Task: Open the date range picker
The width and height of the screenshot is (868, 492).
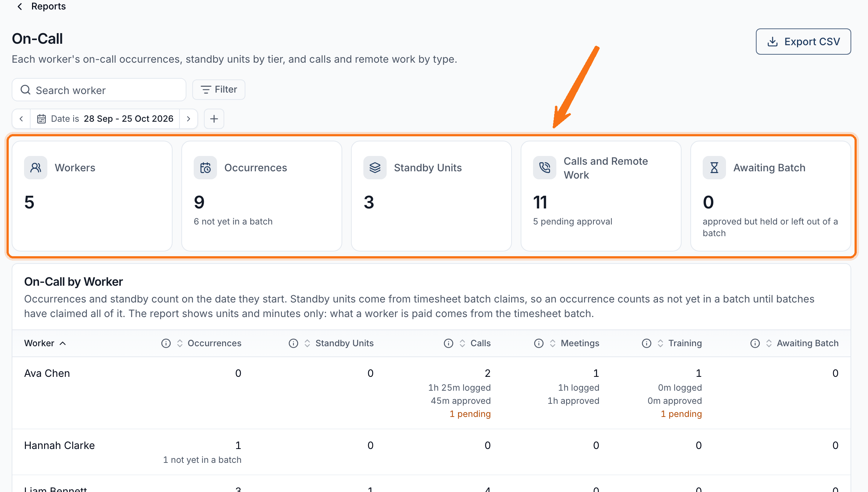Action: pos(105,119)
